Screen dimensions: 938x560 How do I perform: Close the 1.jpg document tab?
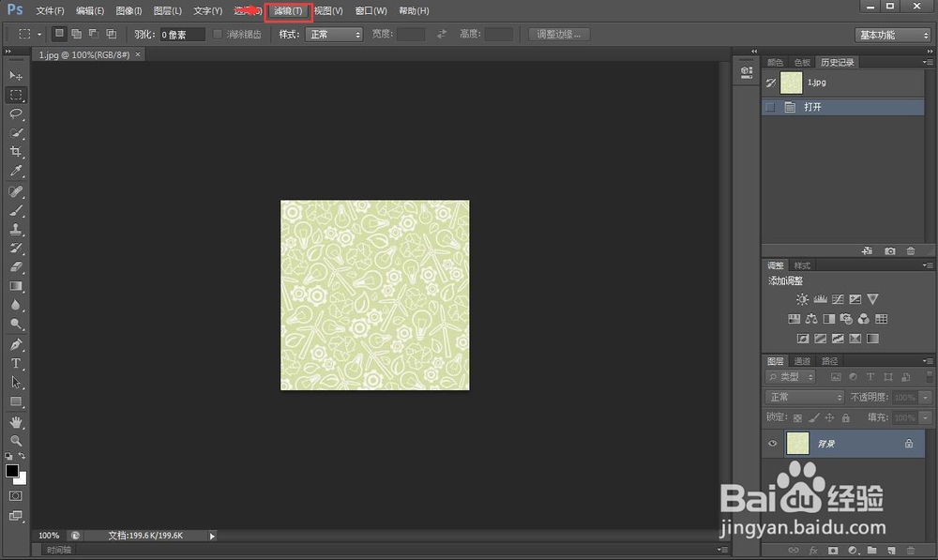tap(138, 54)
